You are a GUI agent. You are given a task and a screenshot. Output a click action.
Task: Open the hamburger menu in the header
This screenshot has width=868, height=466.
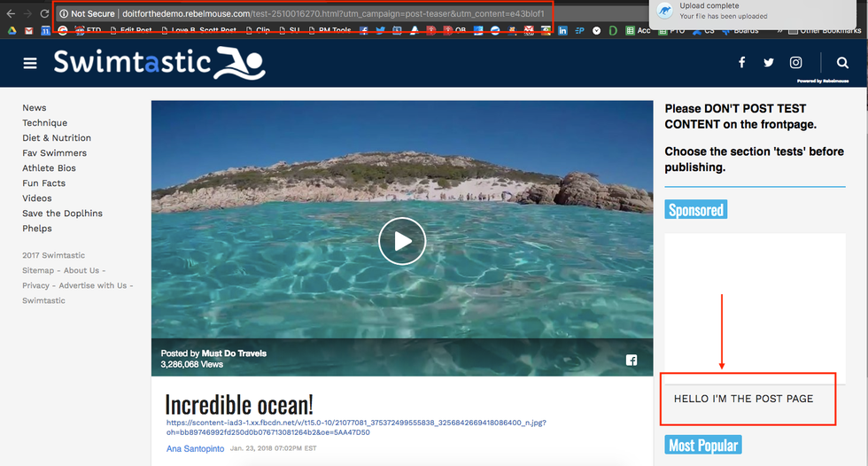click(x=30, y=63)
